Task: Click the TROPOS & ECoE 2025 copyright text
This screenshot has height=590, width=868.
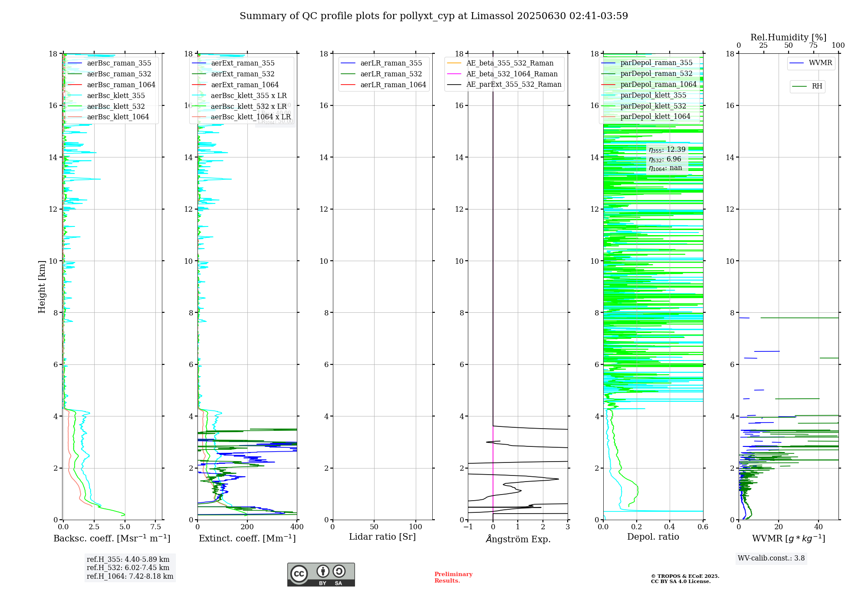Action: [x=685, y=577]
